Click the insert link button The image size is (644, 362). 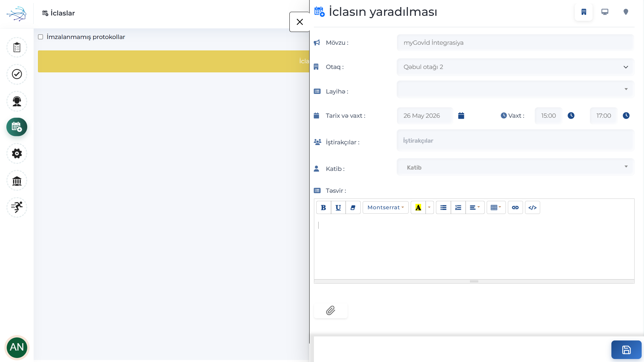(515, 208)
